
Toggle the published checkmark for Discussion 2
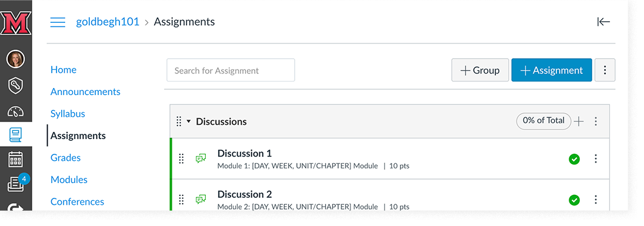(574, 200)
